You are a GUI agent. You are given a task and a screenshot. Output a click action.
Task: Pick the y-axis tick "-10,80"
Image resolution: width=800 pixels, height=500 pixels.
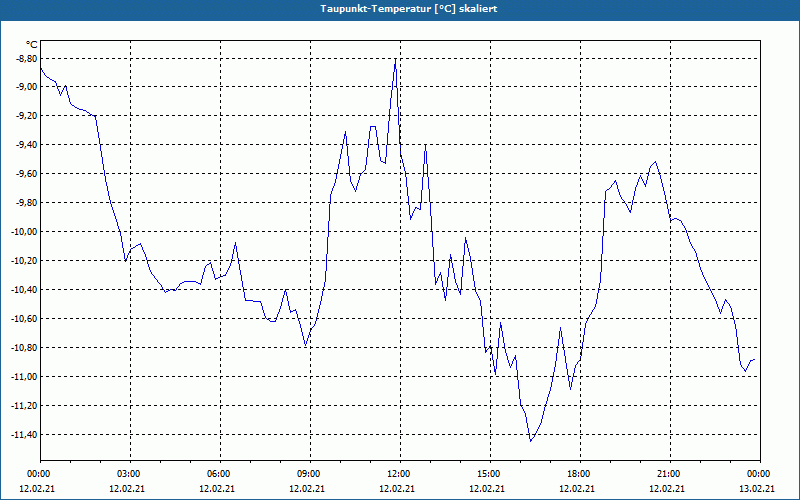coord(26,348)
